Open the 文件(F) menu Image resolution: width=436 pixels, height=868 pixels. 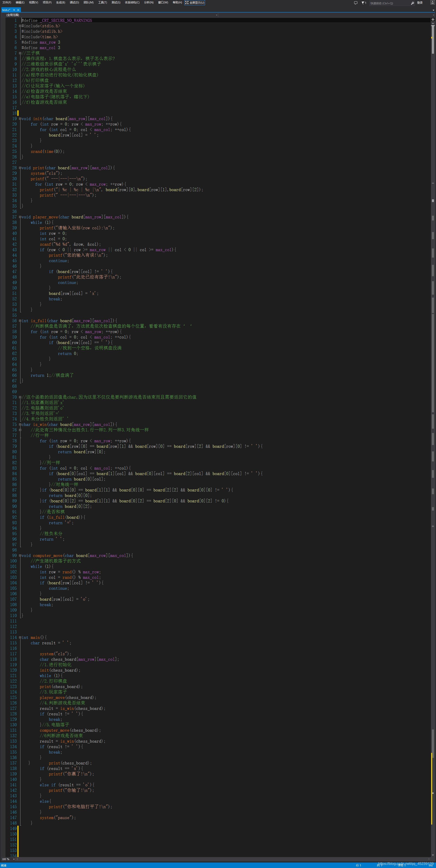[x=7, y=3]
